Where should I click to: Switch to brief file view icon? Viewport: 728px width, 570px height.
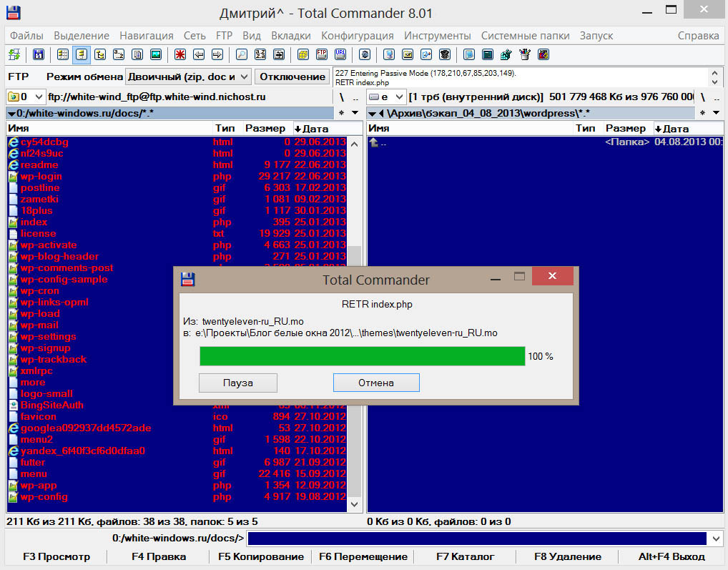click(x=63, y=55)
